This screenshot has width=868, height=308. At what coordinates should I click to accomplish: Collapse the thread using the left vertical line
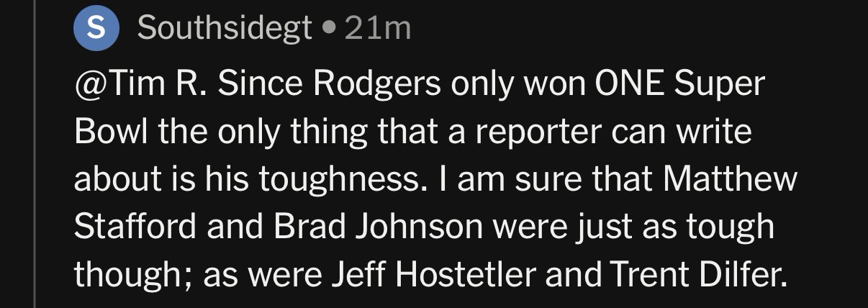[x=35, y=154]
